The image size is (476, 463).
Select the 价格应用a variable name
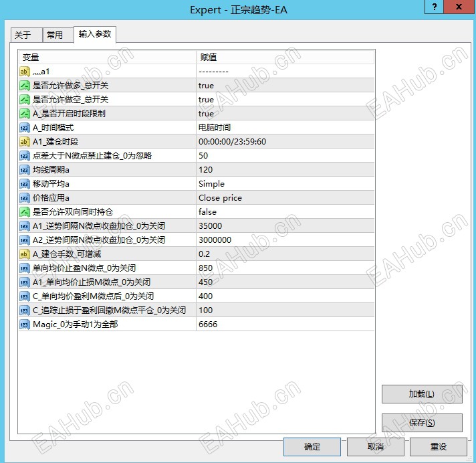click(51, 198)
